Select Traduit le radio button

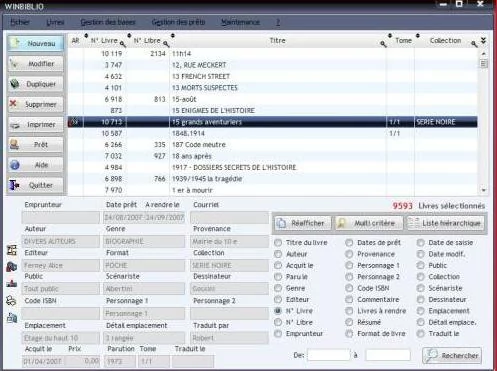point(421,334)
